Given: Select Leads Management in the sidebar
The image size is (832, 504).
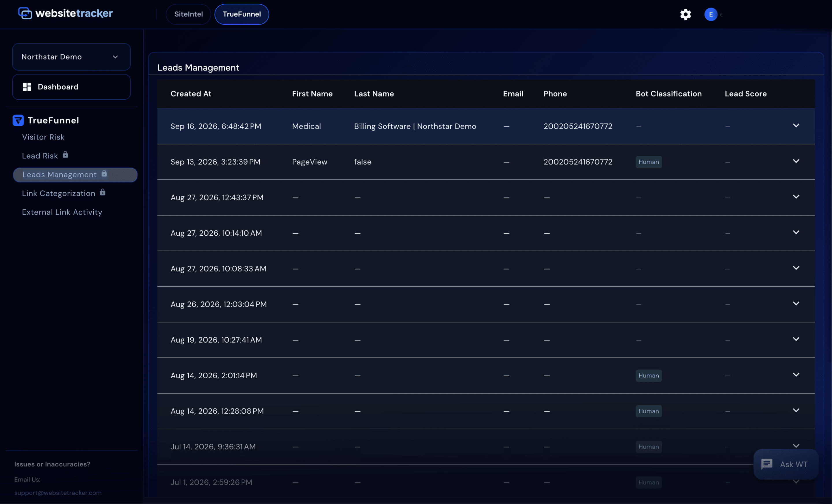Looking at the screenshot, I should click(x=75, y=174).
